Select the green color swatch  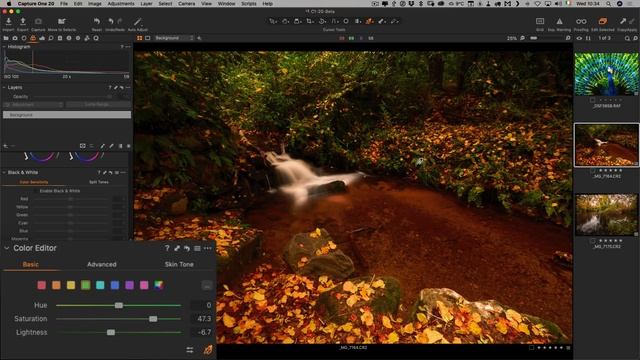click(x=86, y=285)
